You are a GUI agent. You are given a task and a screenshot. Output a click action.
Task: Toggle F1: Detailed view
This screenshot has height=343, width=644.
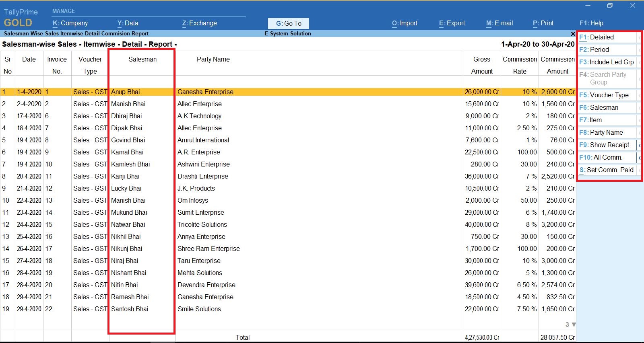(607, 37)
